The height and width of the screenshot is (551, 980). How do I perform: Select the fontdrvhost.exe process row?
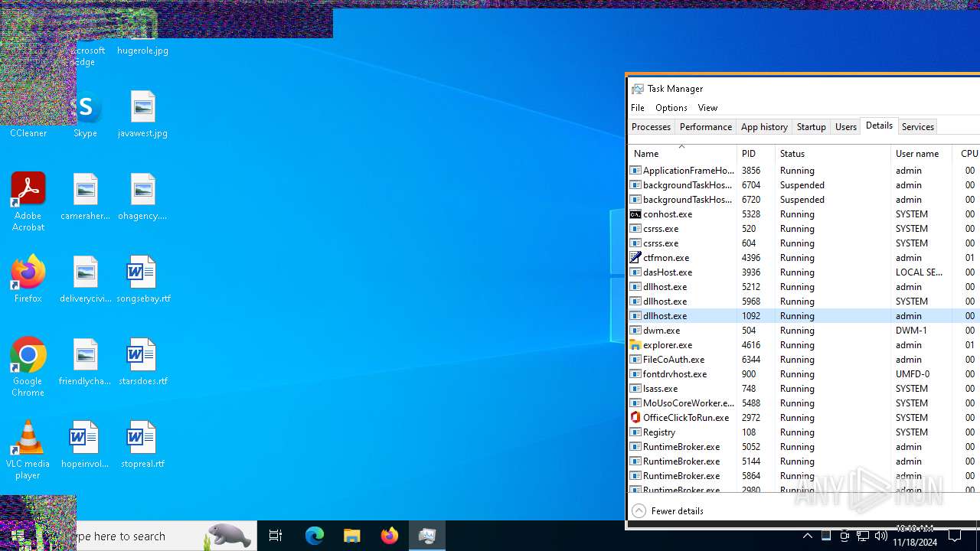pyautogui.click(x=804, y=374)
